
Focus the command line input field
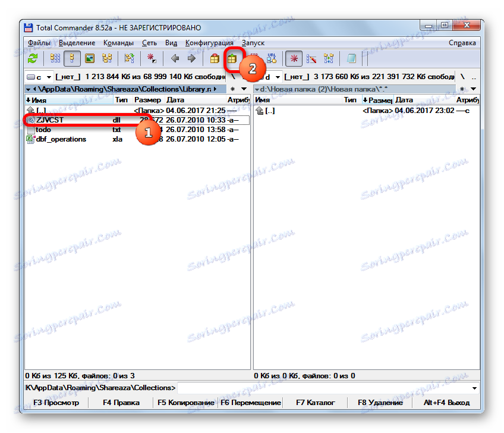[323, 388]
